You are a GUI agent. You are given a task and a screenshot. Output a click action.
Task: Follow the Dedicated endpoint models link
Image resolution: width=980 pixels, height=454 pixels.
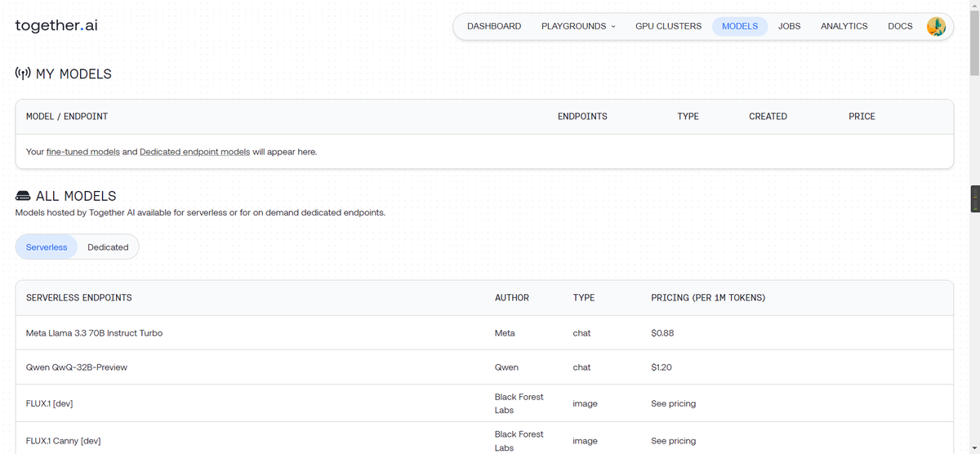pos(195,152)
